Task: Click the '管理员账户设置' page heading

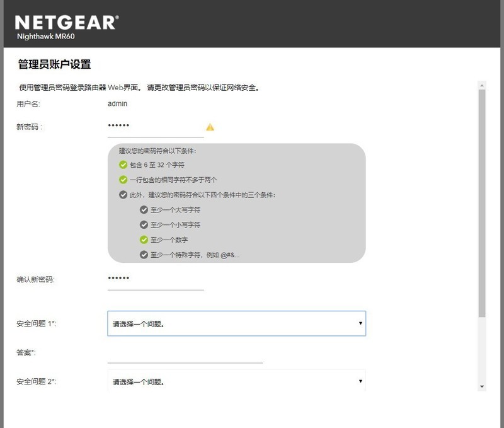Action: click(x=54, y=64)
